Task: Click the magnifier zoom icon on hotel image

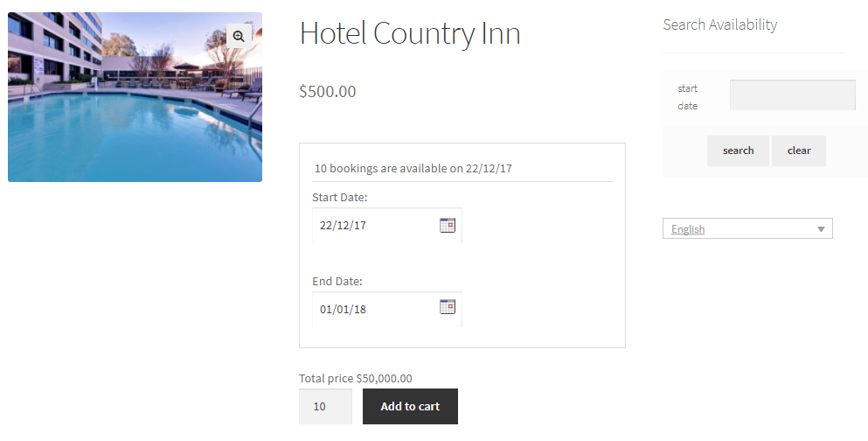Action: (239, 36)
